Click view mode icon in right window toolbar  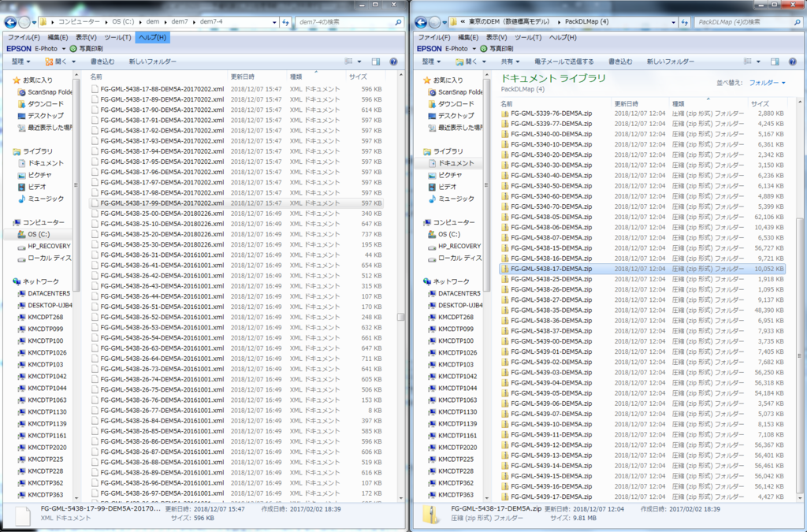tap(748, 61)
